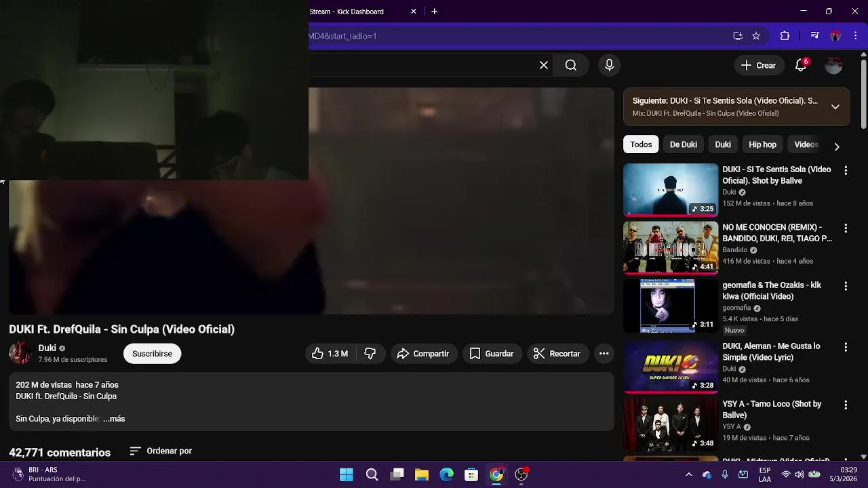This screenshot has height=488, width=868.
Task: Show more filter chips arrow
Action: [x=837, y=146]
